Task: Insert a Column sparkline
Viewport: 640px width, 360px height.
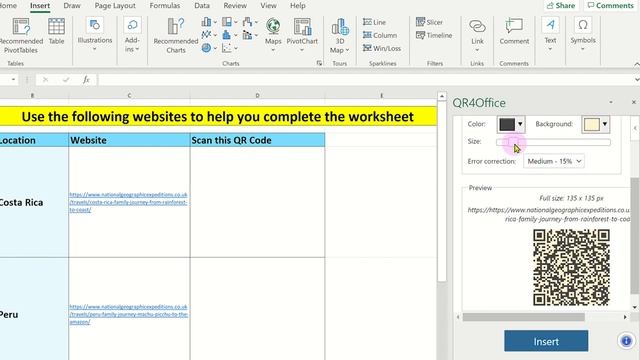Action: [380, 36]
